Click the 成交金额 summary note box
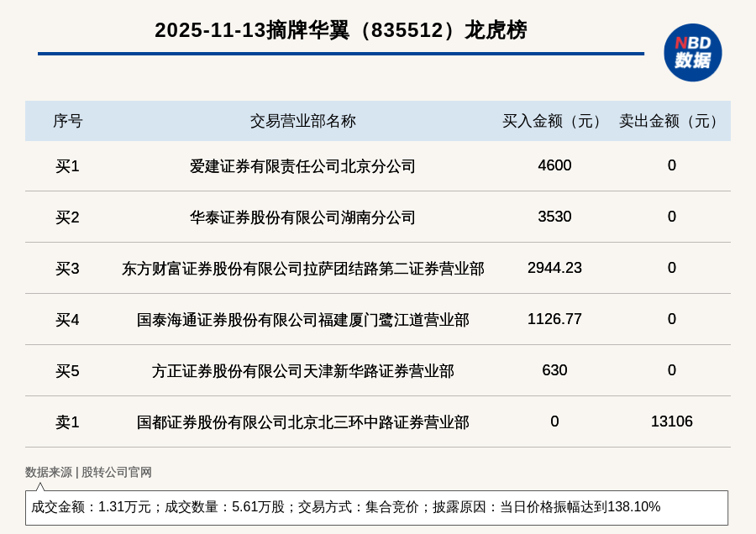The width and height of the screenshot is (756, 534). [x=376, y=507]
